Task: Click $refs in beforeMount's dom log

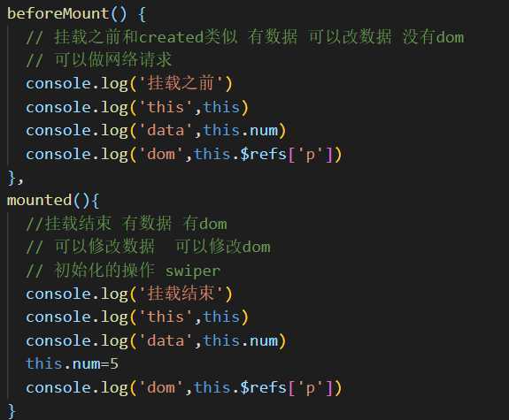Action: (263, 154)
